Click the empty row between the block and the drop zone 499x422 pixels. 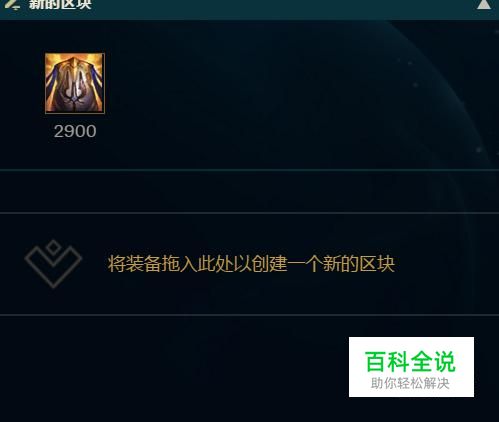tap(249, 191)
